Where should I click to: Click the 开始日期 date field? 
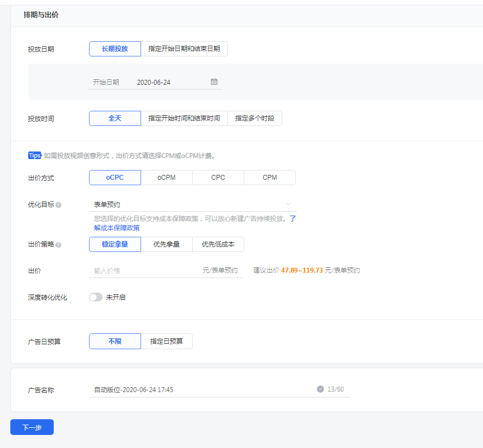click(163, 83)
